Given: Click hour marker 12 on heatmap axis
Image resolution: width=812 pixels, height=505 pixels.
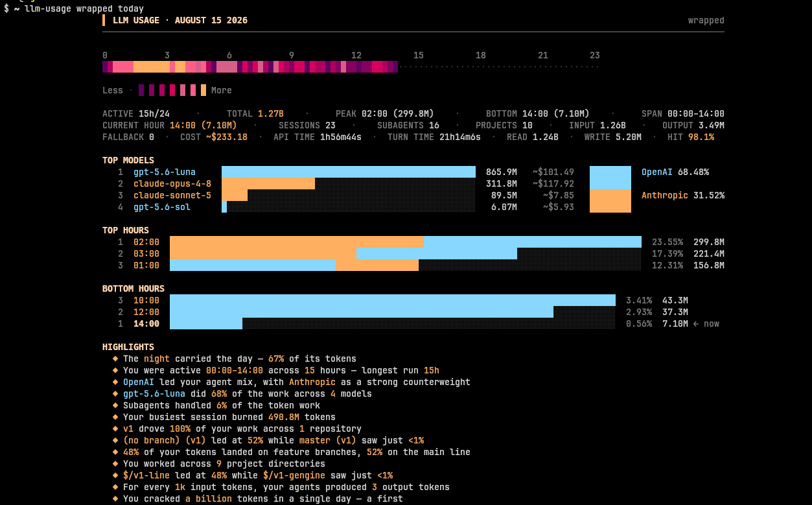Looking at the screenshot, I should pyautogui.click(x=356, y=55).
